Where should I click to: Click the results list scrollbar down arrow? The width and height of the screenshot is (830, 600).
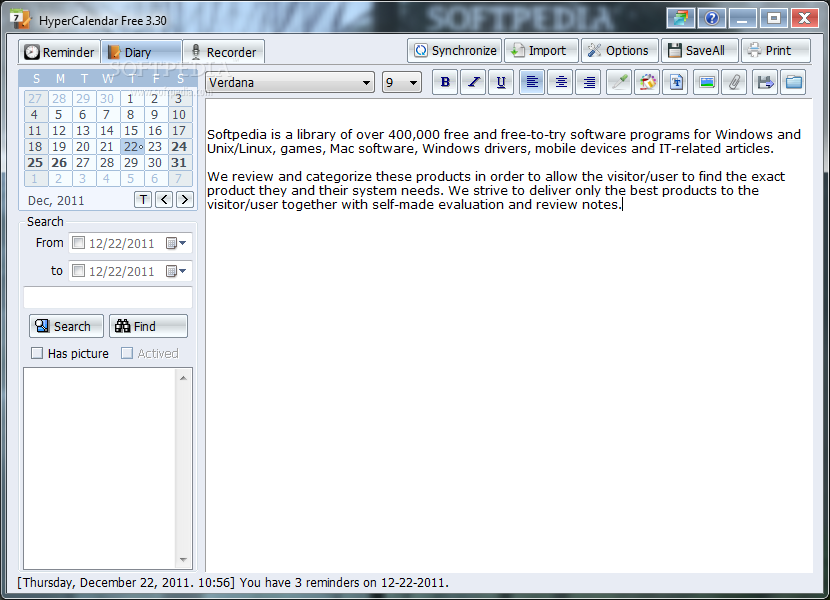pyautogui.click(x=183, y=560)
